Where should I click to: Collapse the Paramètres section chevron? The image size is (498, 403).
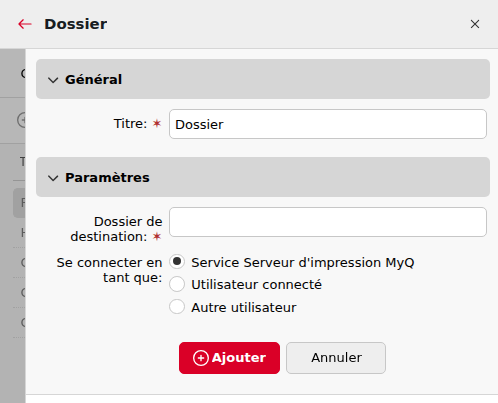pyautogui.click(x=53, y=178)
